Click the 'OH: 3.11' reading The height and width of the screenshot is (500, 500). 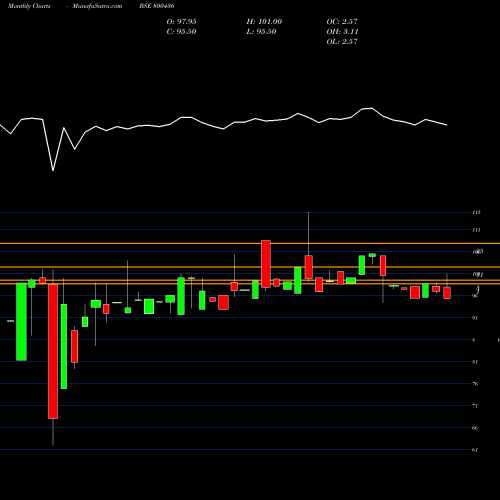(342, 31)
